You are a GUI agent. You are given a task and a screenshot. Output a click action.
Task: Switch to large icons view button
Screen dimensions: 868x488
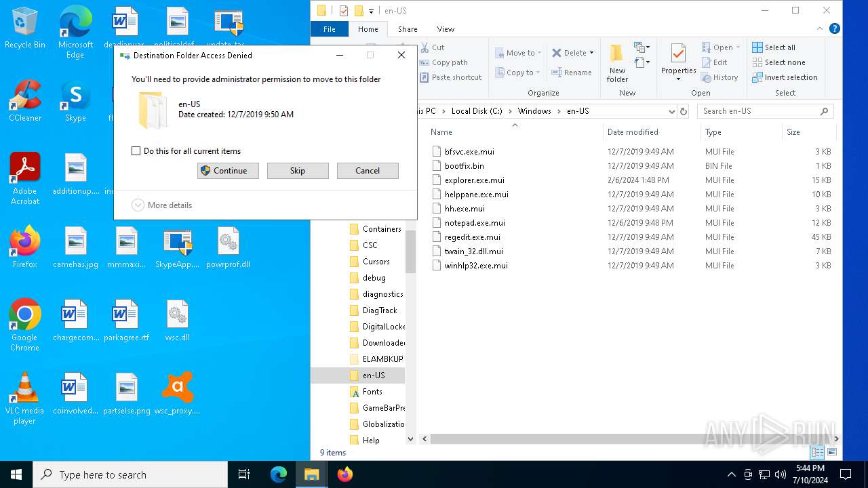tap(832, 452)
